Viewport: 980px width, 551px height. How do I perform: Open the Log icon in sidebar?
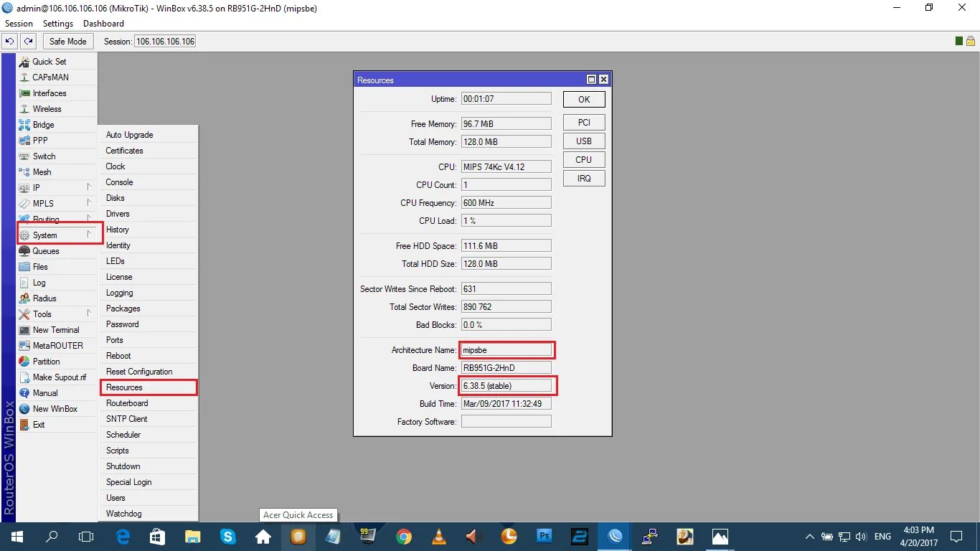coord(24,283)
